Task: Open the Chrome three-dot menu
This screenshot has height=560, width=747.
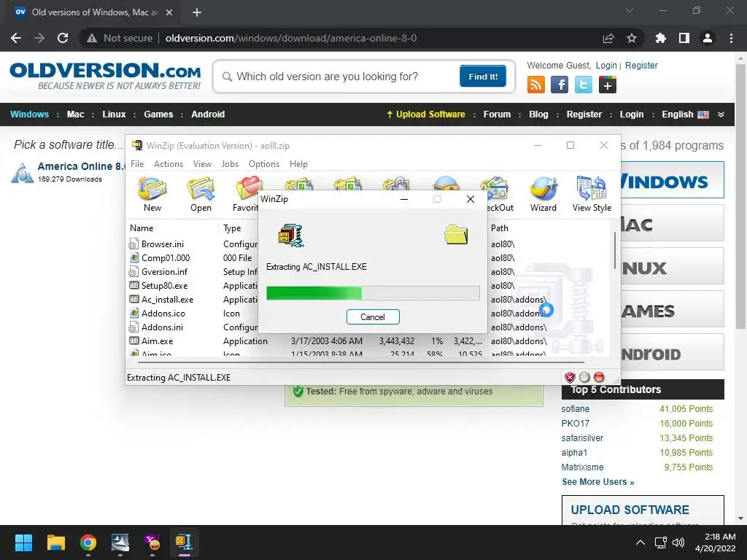Action: pos(731,38)
